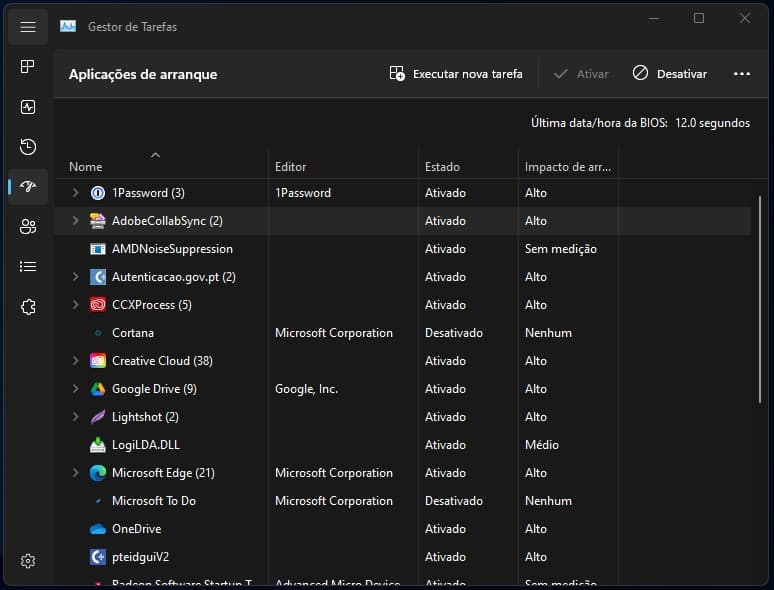
Task: Expand the Autenticacao.gov.pt (2) group
Action: pyautogui.click(x=76, y=276)
